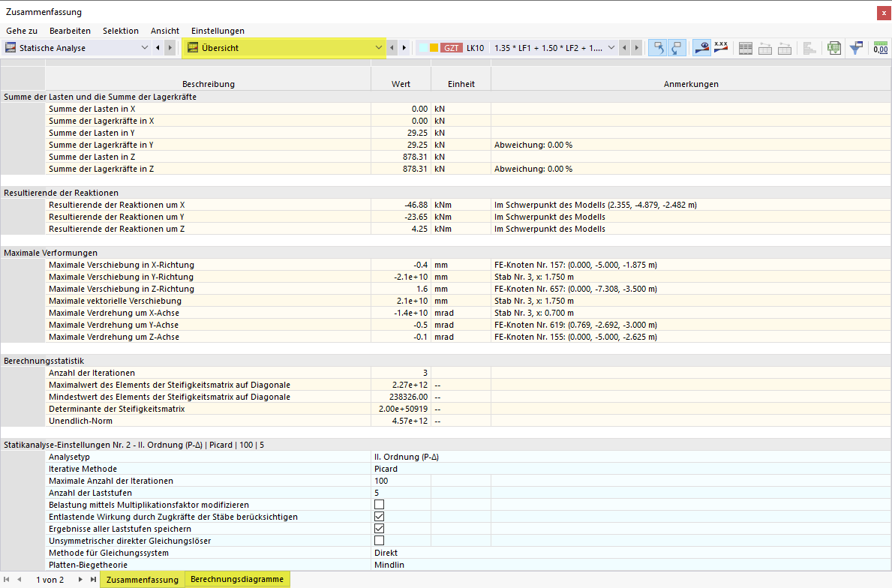Click the Maximale Anzahl der Iterationen value 100
This screenshot has width=892, height=588.
(381, 481)
